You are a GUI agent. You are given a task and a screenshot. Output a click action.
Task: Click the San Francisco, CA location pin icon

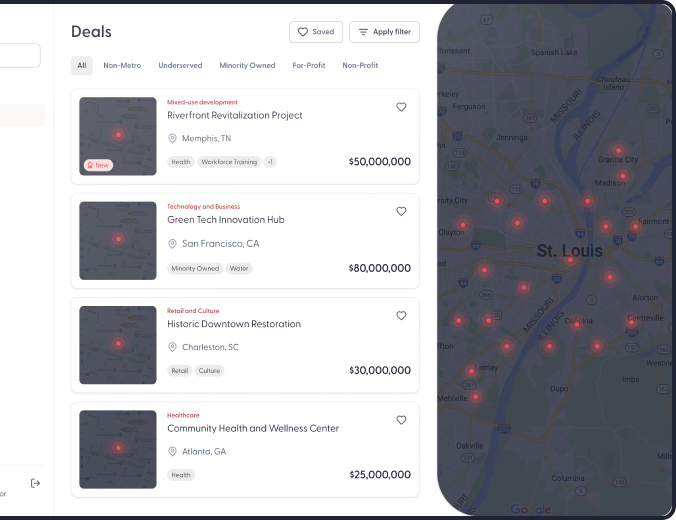coord(172,244)
